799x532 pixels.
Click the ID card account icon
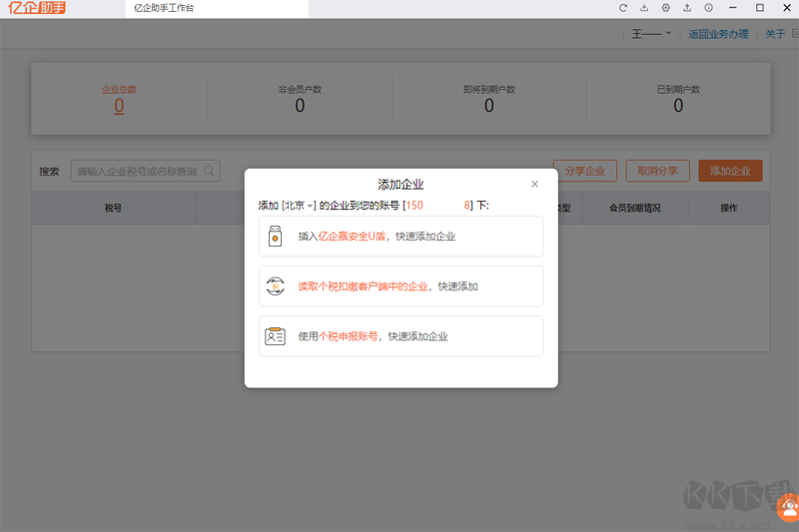[275, 336]
